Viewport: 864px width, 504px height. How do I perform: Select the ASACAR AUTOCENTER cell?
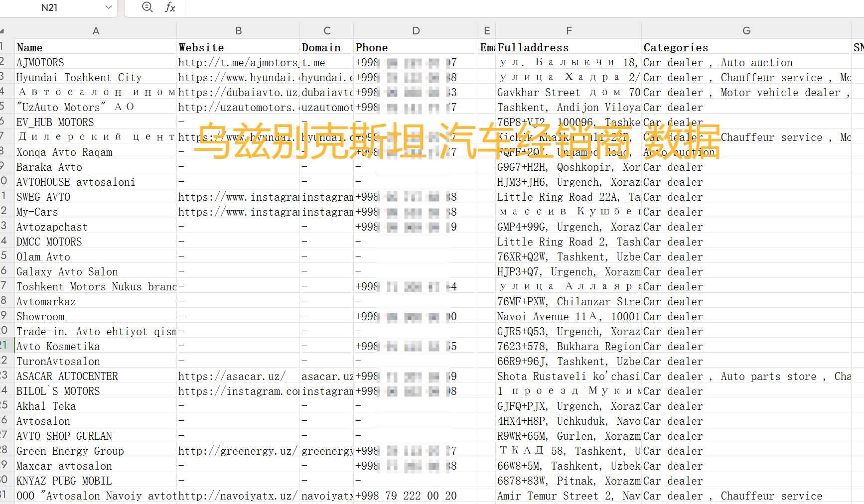96,376
